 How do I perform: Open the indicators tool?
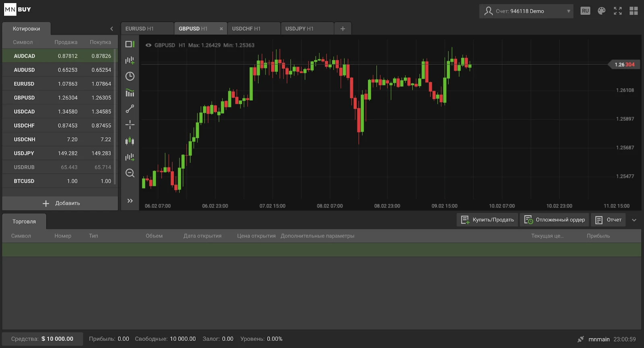[x=130, y=93]
